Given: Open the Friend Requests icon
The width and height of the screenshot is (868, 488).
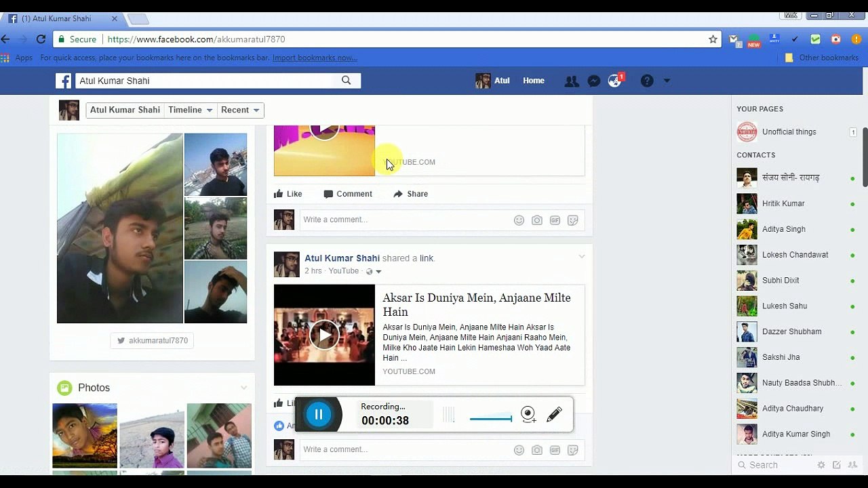Looking at the screenshot, I should [x=572, y=81].
